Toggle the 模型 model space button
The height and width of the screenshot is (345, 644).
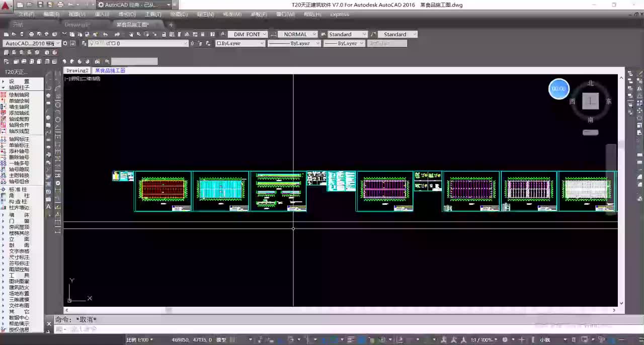point(221,340)
